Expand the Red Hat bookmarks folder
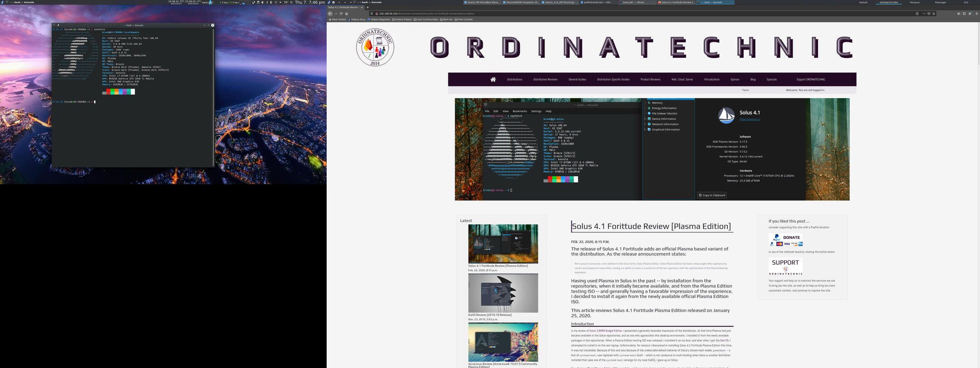 (x=446, y=20)
